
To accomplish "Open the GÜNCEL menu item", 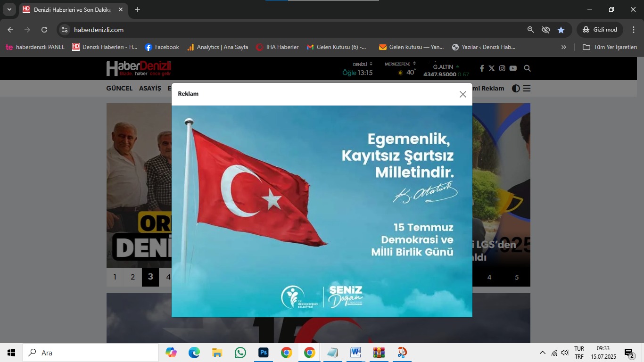I will point(119,88).
